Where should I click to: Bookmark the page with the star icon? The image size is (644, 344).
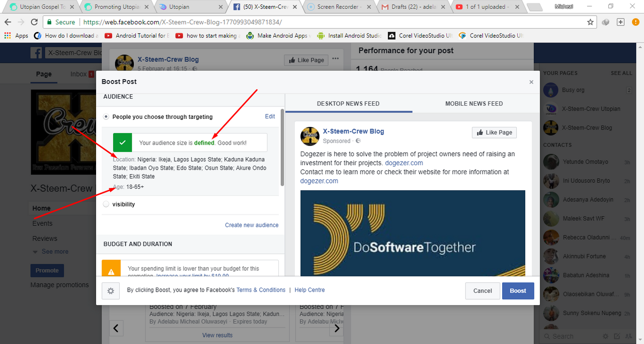tap(591, 22)
